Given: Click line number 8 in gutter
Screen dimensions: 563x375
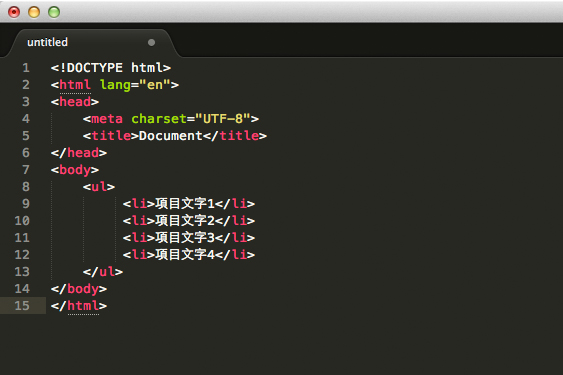Looking at the screenshot, I should click(25, 186).
